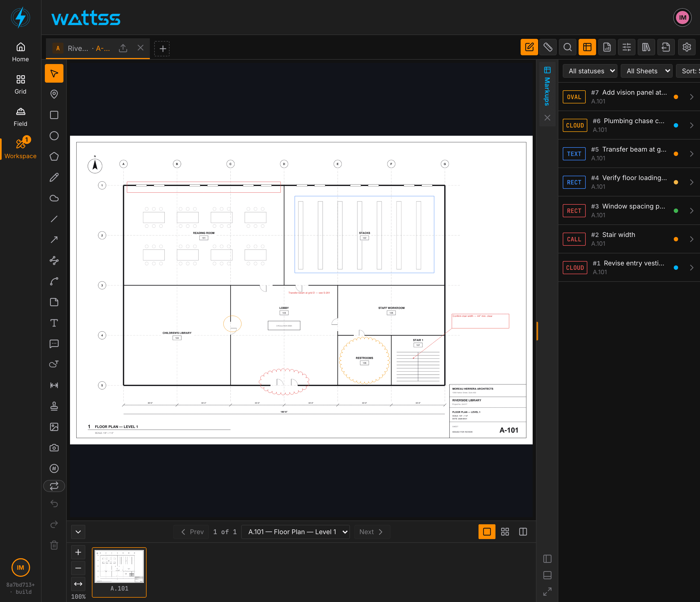Pick the polygon tool
This screenshot has height=602, width=700.
(54, 157)
